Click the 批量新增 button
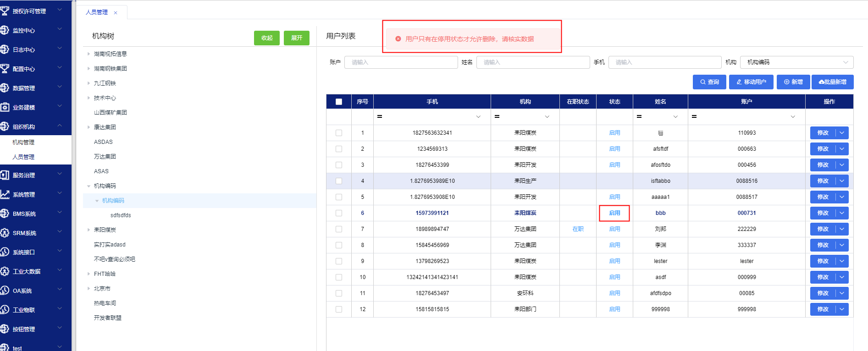868x351 pixels. [832, 82]
